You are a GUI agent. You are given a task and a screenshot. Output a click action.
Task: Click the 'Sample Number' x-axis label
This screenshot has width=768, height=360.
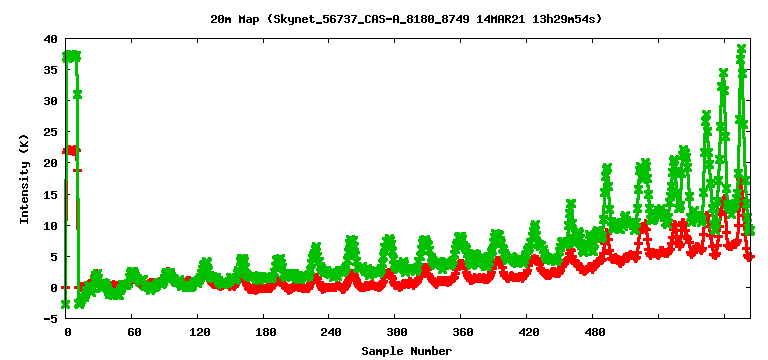click(x=407, y=351)
